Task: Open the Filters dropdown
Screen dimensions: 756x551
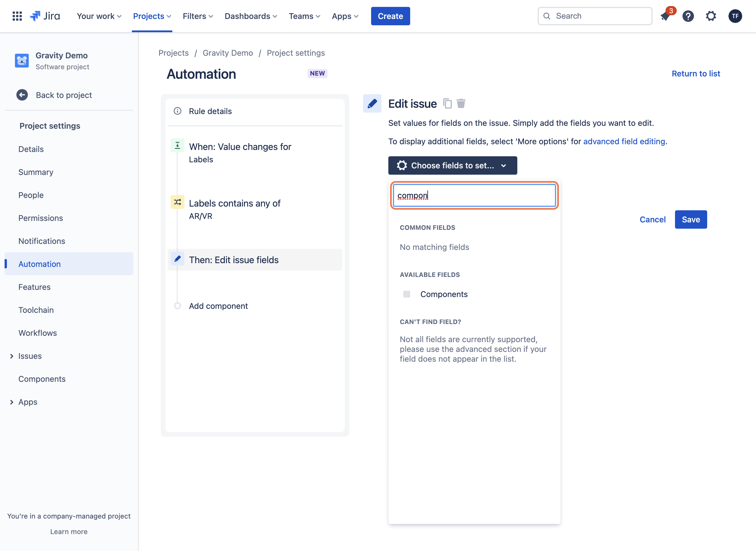Action: coord(198,16)
